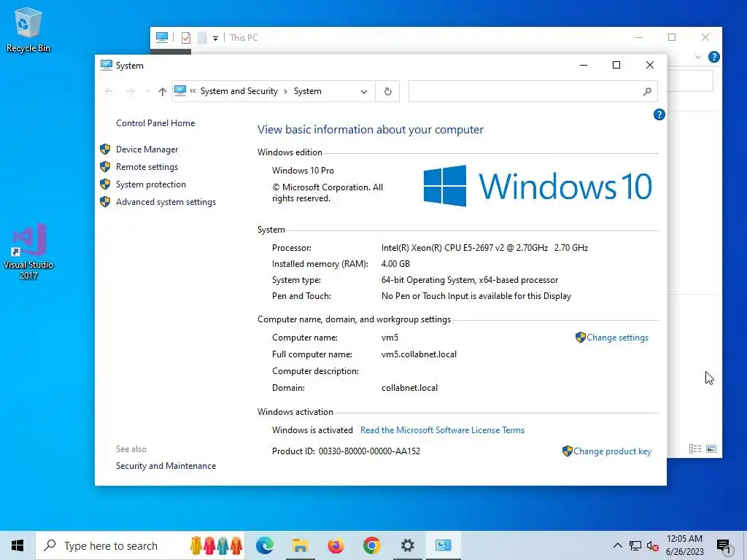Click the shield icon beside Remote settings
The image size is (747, 560).
click(105, 167)
